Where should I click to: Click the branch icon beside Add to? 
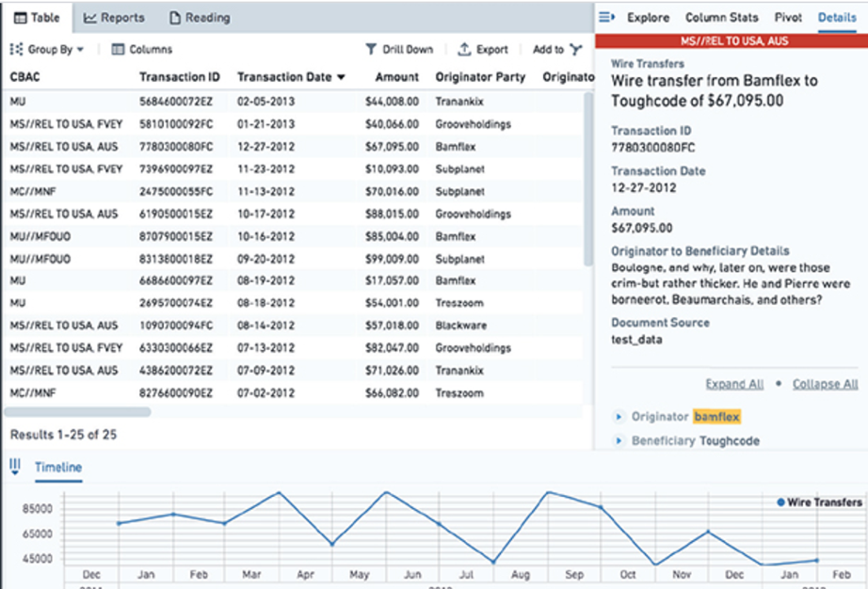576,50
